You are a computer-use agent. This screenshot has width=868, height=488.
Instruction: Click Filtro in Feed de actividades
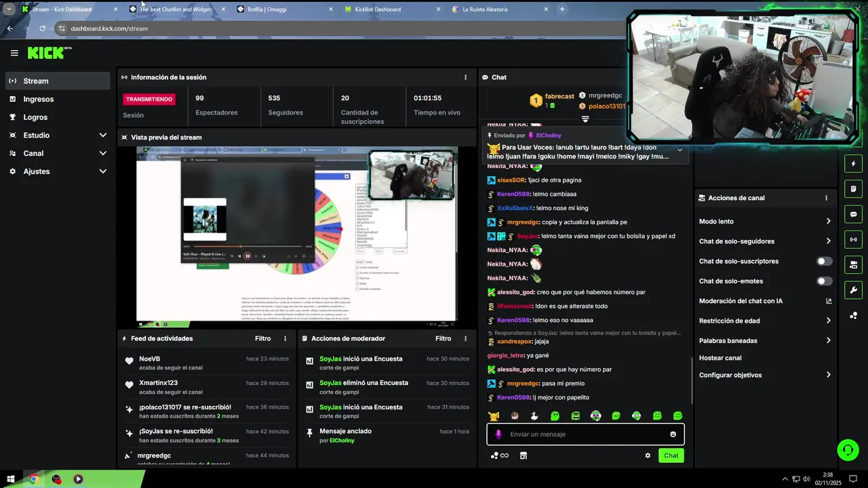coord(263,338)
